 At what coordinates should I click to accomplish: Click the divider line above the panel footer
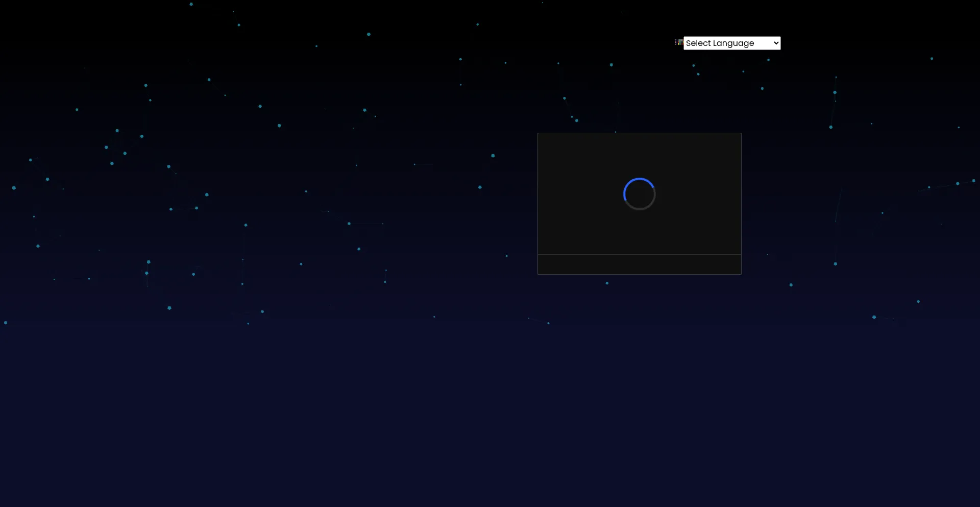tap(639, 254)
